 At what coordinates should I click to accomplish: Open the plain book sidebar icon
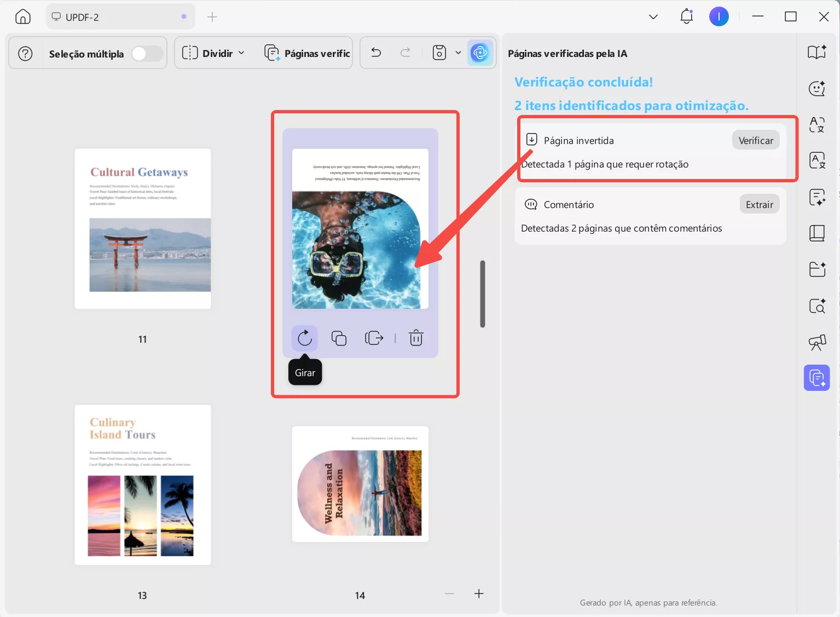pyautogui.click(x=817, y=233)
